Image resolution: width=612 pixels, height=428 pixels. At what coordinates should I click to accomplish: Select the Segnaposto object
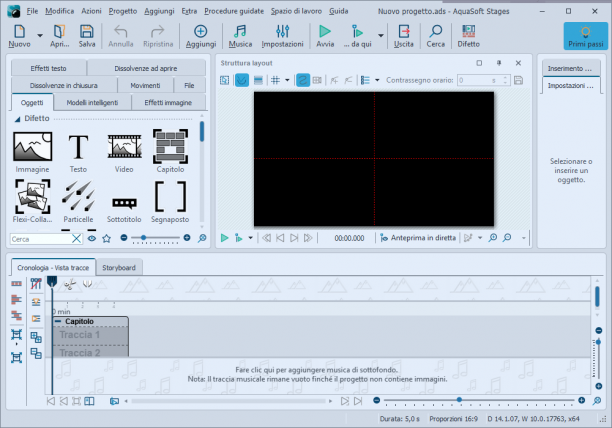pos(170,201)
